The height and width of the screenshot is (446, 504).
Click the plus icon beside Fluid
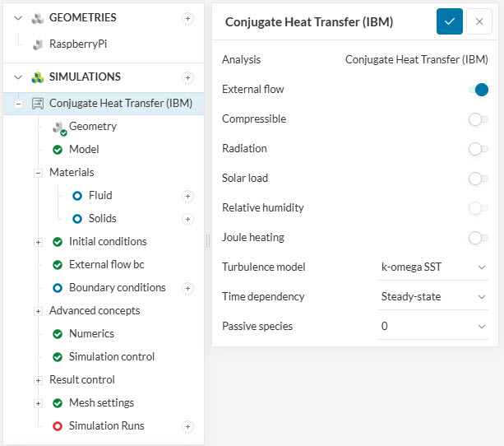pyautogui.click(x=187, y=196)
